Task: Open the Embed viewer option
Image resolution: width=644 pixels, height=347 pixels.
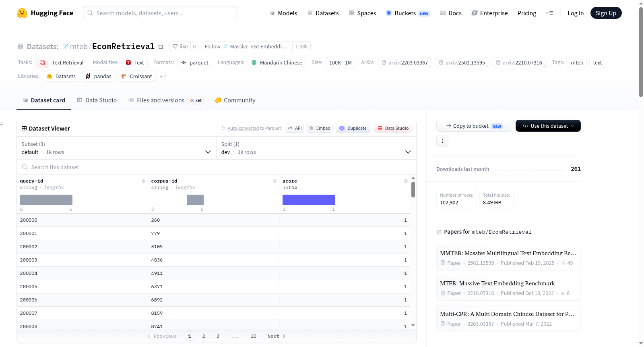Action: click(x=320, y=128)
